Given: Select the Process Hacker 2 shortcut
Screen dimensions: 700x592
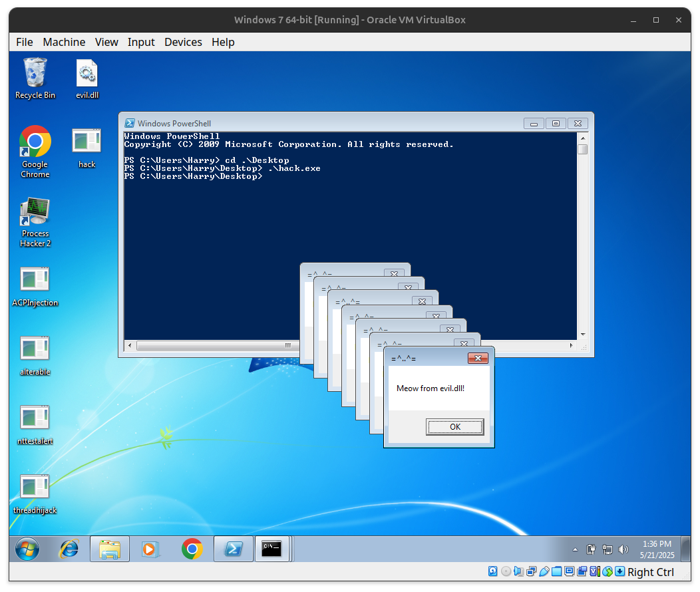Looking at the screenshot, I should [35, 222].
